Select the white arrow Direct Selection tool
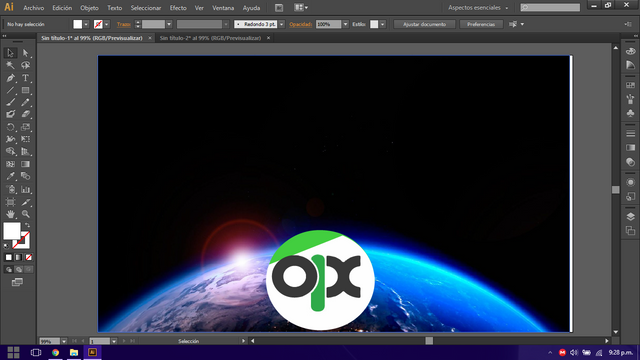The image size is (640, 360). pyautogui.click(x=25, y=53)
